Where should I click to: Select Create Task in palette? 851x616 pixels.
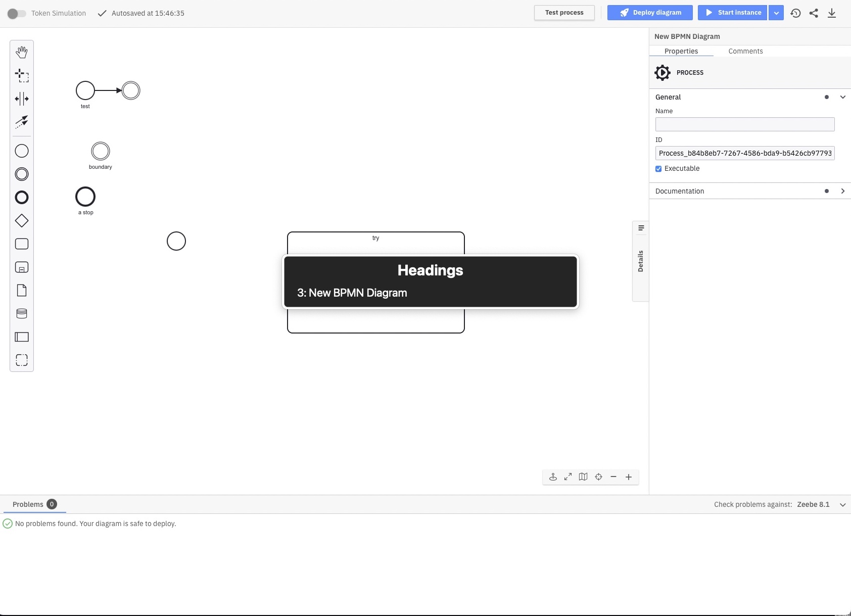(22, 244)
